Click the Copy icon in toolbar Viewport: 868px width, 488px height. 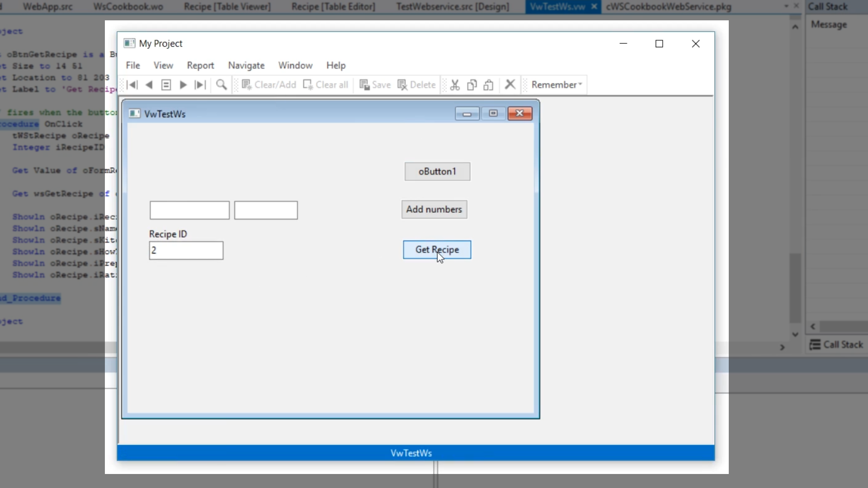coord(472,85)
